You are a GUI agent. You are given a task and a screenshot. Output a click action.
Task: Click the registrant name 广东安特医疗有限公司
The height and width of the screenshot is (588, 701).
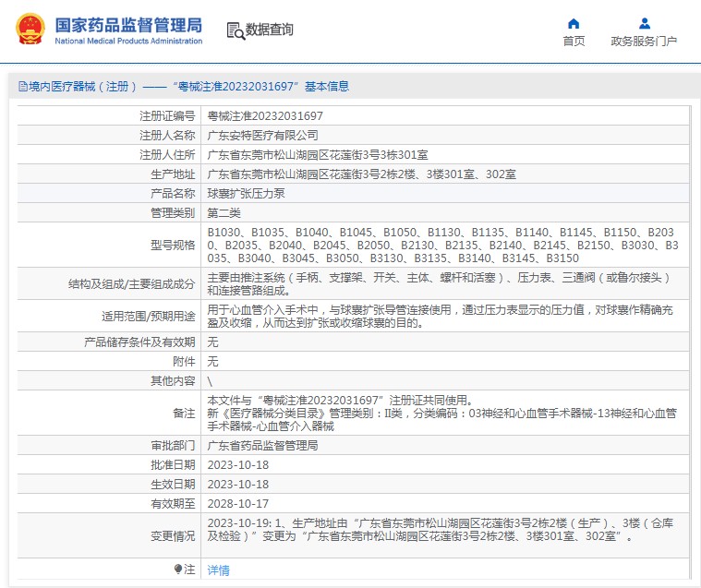256,135
